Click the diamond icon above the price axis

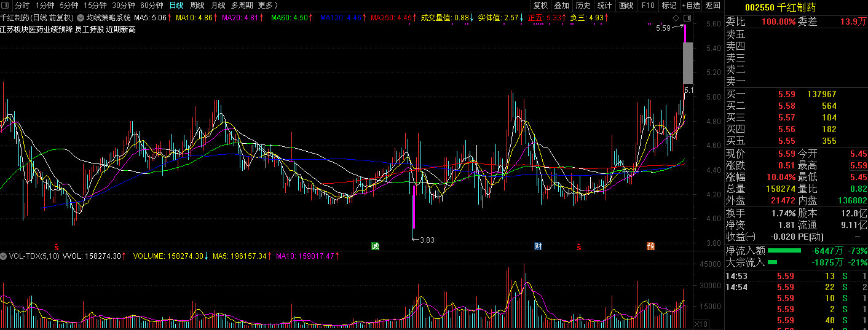(x=677, y=18)
